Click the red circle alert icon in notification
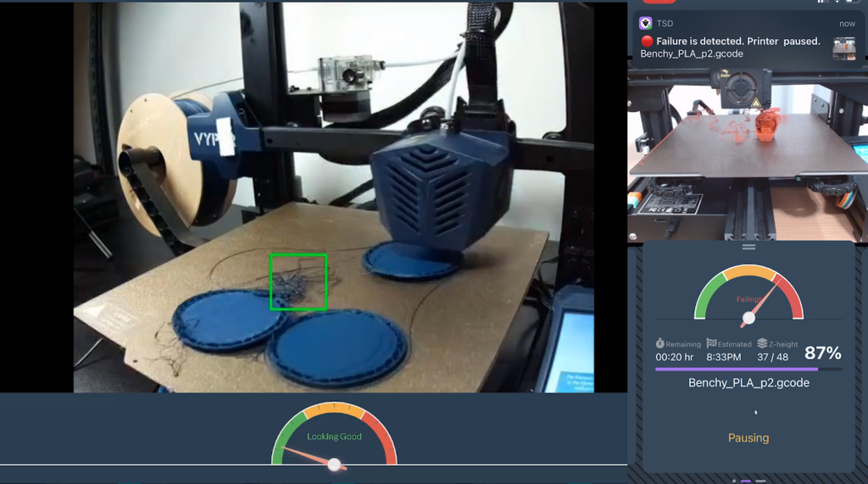This screenshot has height=484, width=868. pyautogui.click(x=647, y=41)
